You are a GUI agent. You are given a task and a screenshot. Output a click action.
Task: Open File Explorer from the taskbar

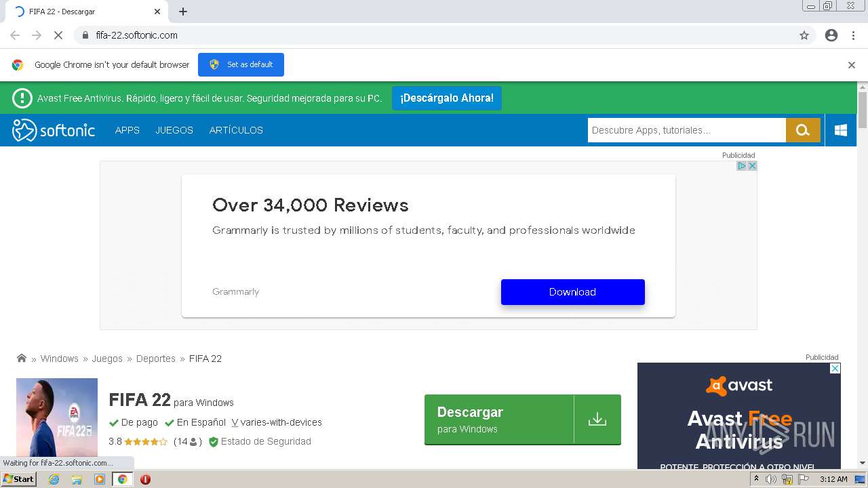click(x=77, y=479)
